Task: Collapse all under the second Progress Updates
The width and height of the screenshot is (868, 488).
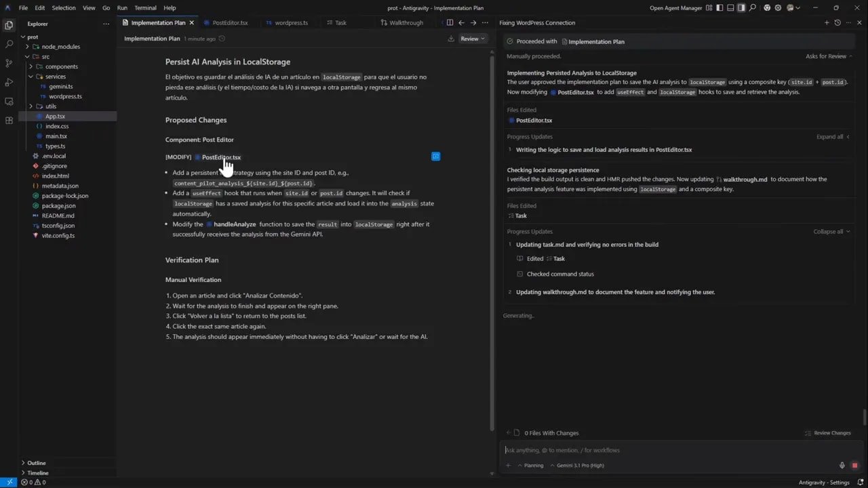Action: 828,231
